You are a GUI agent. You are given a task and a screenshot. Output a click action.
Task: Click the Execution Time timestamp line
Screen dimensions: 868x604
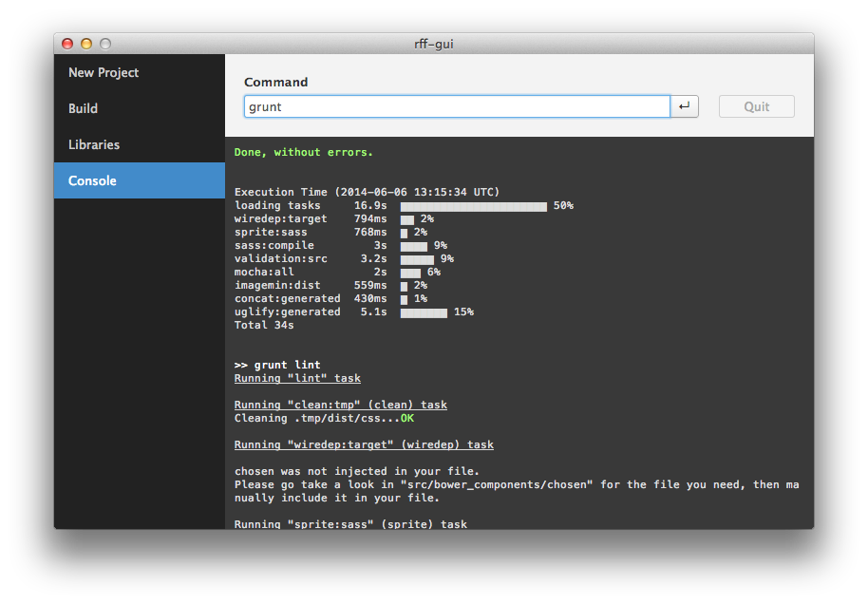pos(367,192)
